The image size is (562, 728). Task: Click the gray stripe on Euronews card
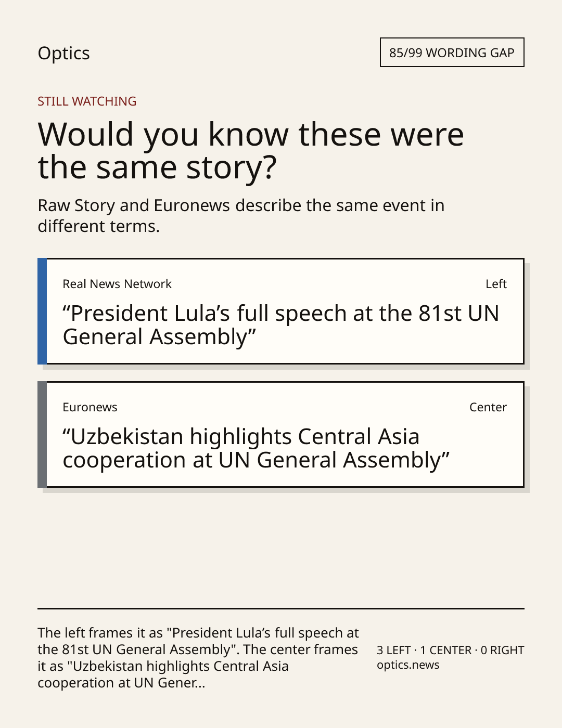click(42, 434)
